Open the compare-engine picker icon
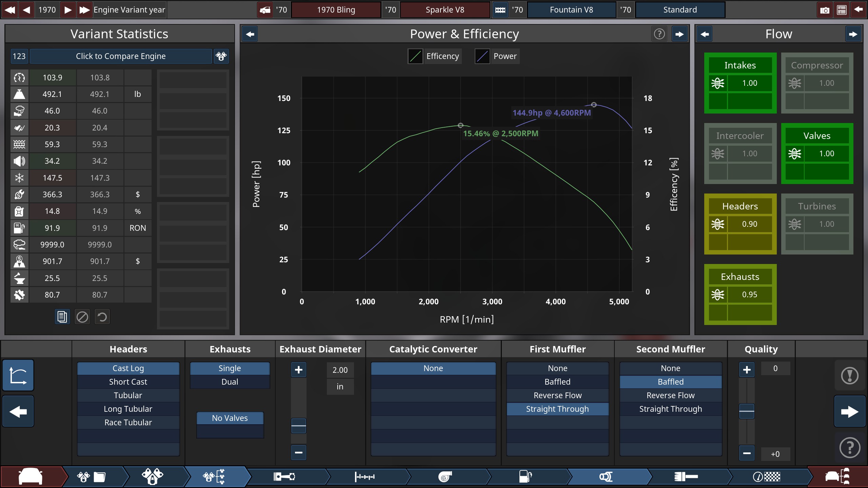This screenshot has height=488, width=868. pos(221,56)
